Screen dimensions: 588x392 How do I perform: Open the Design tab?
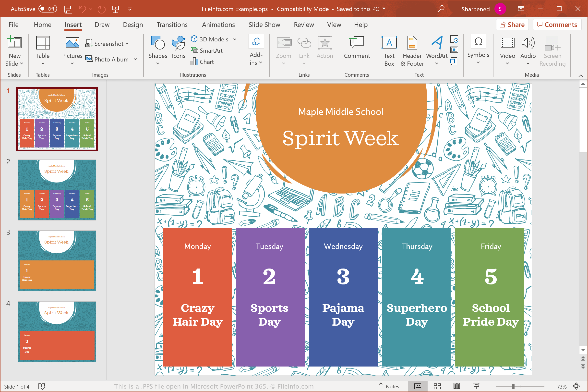133,25
